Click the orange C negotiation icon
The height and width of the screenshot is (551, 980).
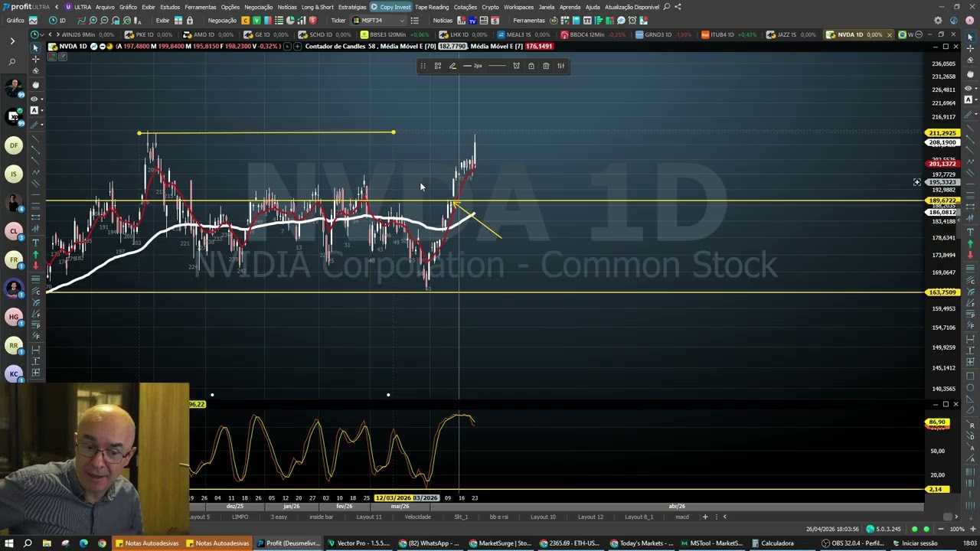click(x=245, y=21)
